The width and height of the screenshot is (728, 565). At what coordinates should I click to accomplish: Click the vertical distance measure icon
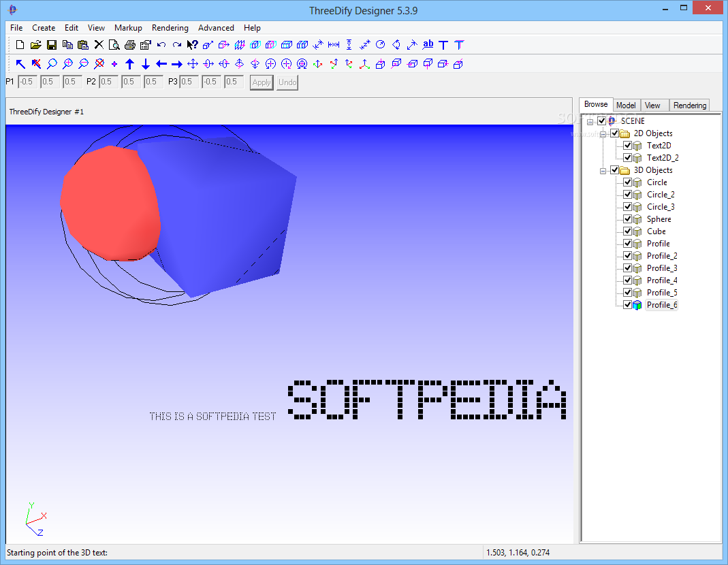349,45
